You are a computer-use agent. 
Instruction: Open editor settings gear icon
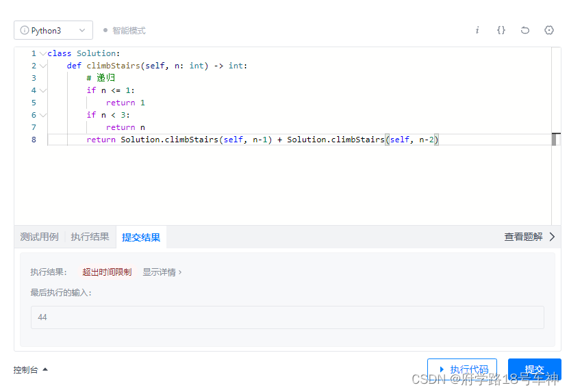tap(549, 30)
